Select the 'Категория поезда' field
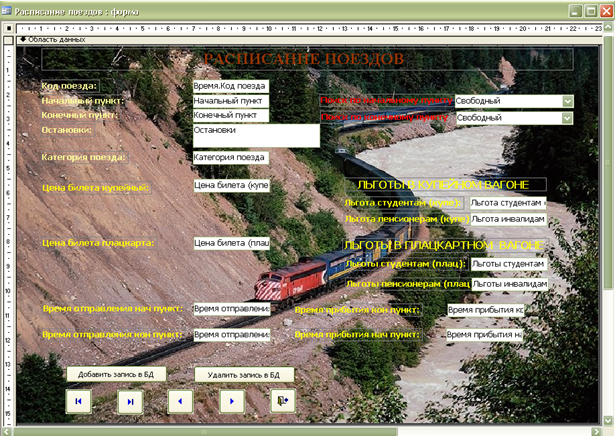615x436 pixels. click(x=230, y=157)
